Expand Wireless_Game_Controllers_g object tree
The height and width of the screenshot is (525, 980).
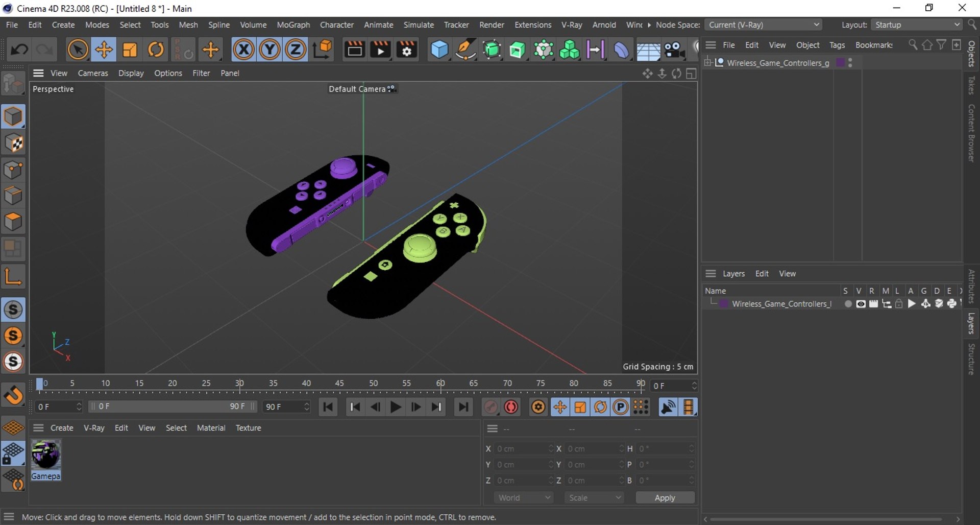707,62
